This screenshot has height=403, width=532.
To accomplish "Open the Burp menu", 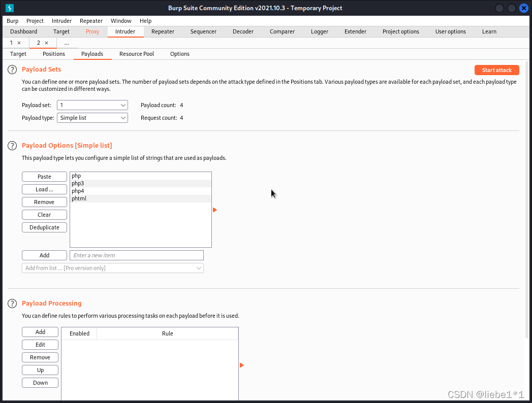I will point(13,21).
